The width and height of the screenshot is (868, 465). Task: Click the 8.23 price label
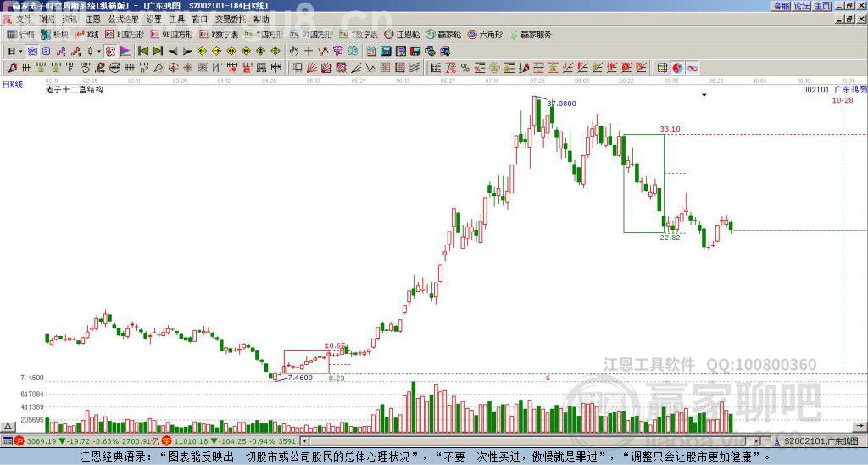pos(337,378)
